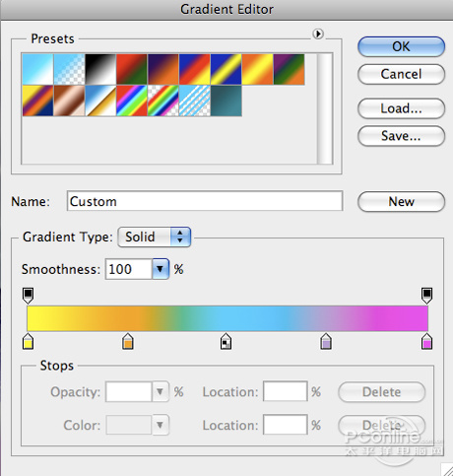
Task: Select the yellow color stop at left
Action: click(x=29, y=341)
